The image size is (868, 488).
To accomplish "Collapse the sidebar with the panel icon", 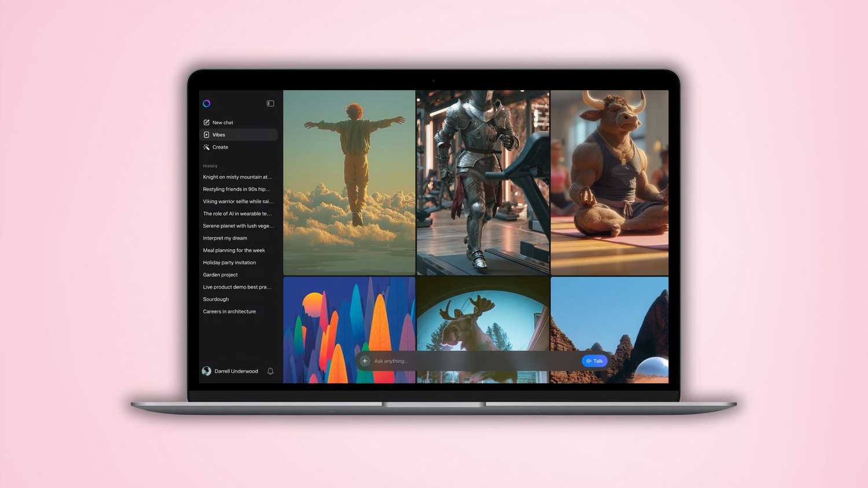I will click(270, 103).
